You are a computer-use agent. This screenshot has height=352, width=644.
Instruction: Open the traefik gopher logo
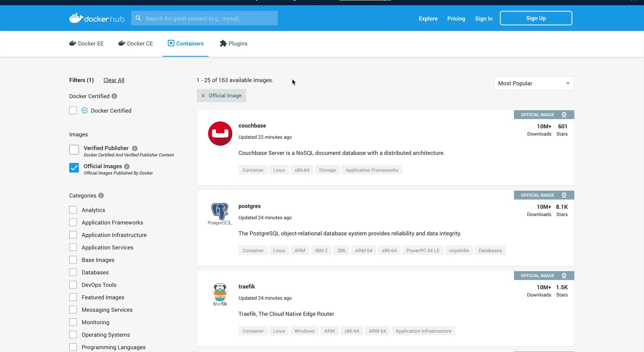pyautogui.click(x=220, y=294)
